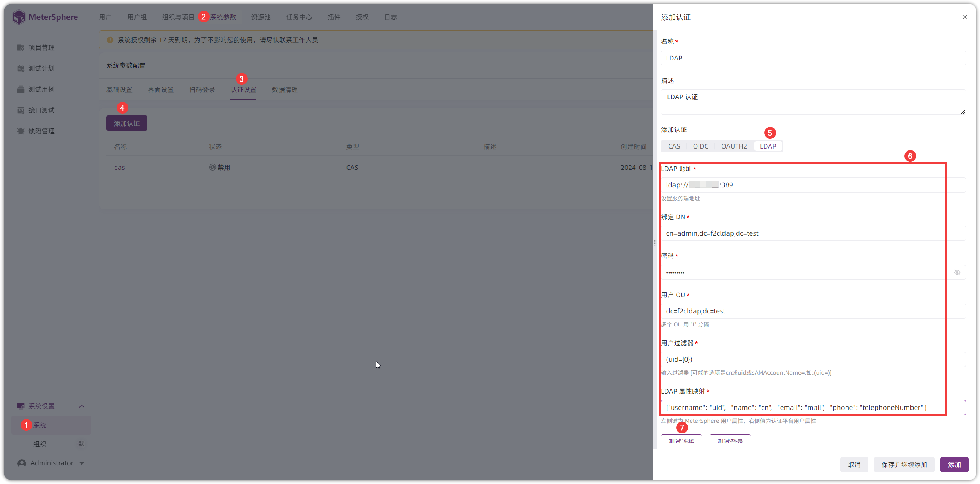The image size is (980, 484).
Task: Open 测试用例 from the sidebar icon
Action: pyautogui.click(x=21, y=89)
